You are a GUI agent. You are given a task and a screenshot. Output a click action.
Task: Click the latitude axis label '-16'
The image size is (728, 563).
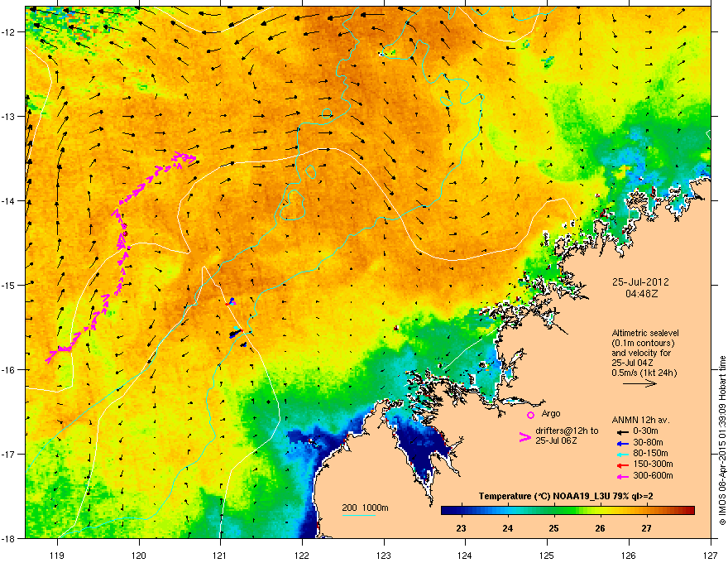(8, 370)
